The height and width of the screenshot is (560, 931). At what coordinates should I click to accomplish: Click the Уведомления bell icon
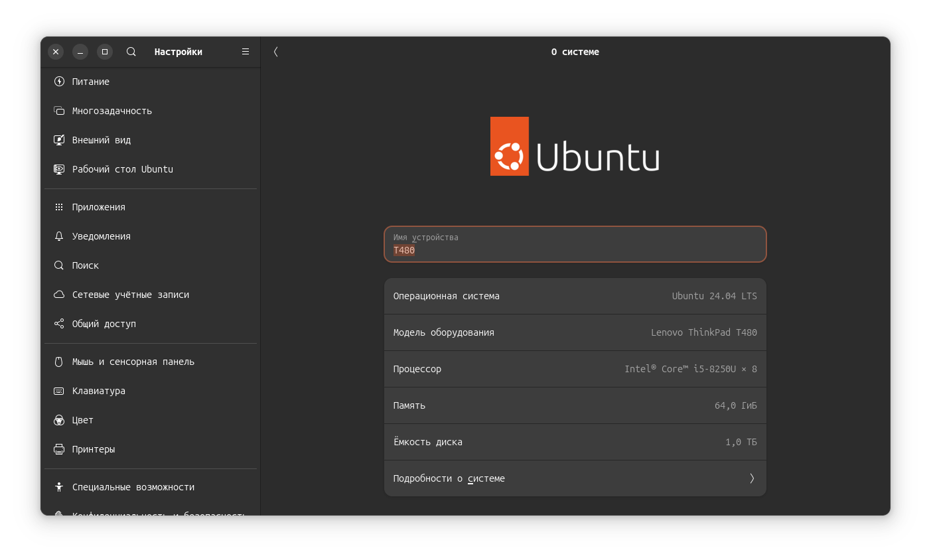click(59, 236)
